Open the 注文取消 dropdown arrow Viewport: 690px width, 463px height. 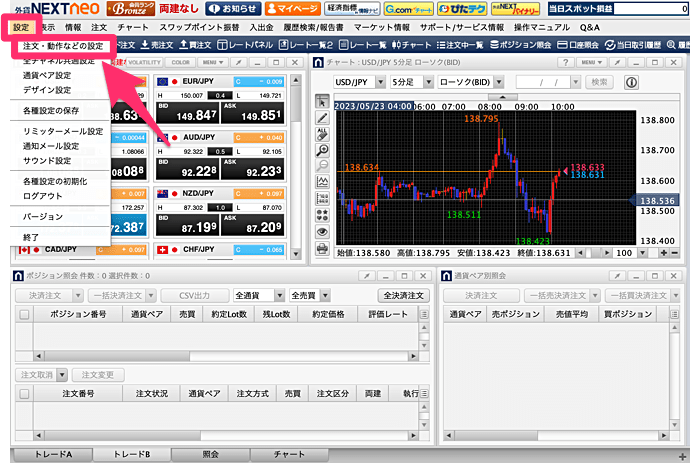click(x=62, y=375)
